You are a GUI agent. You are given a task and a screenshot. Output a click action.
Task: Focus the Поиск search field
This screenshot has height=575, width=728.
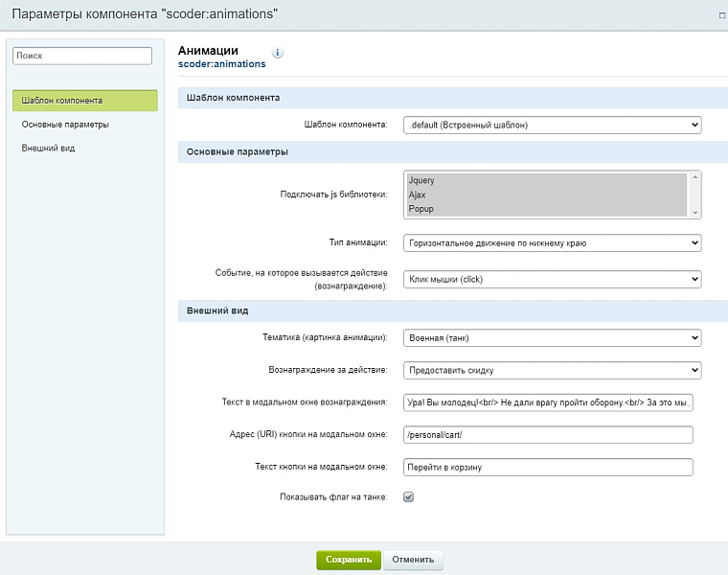81,57
